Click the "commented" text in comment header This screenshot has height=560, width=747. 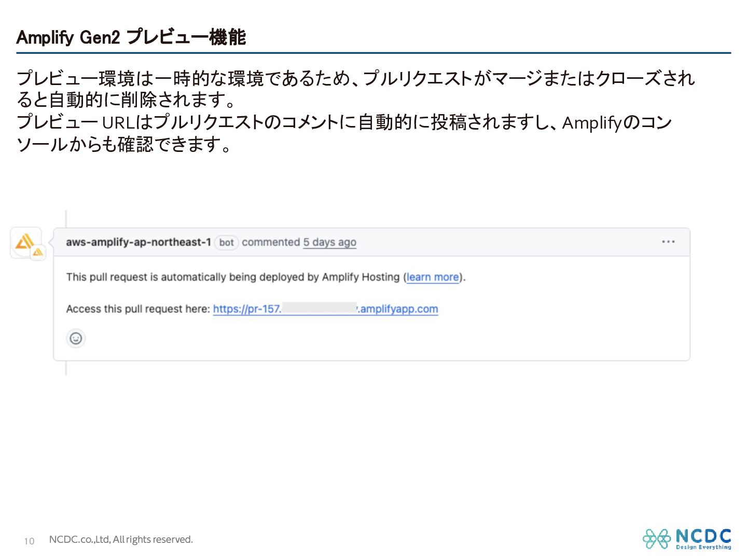(271, 242)
